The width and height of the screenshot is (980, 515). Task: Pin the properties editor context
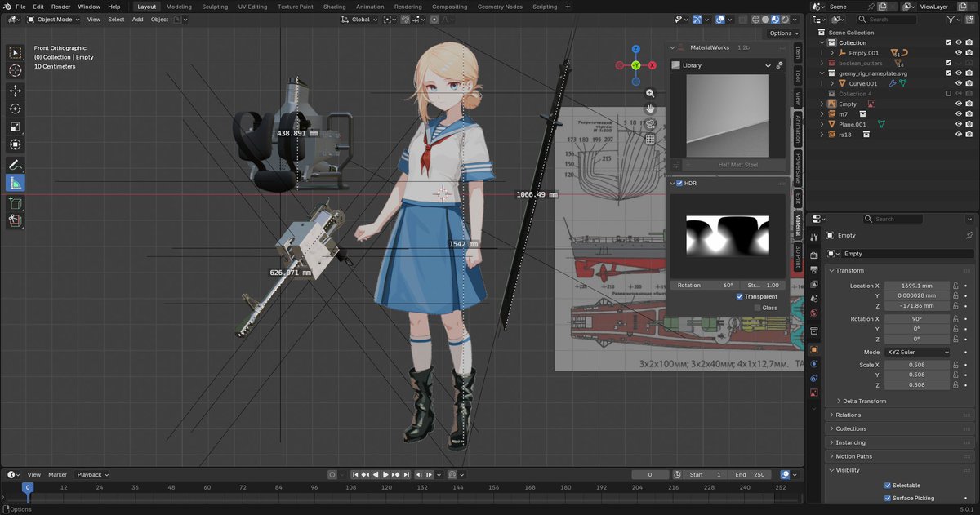pyautogui.click(x=969, y=235)
